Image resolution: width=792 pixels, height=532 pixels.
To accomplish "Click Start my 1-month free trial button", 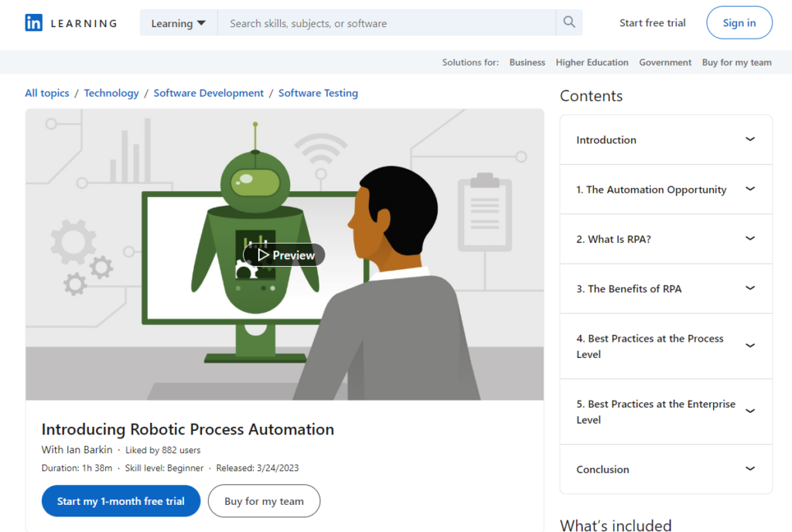I will click(121, 501).
